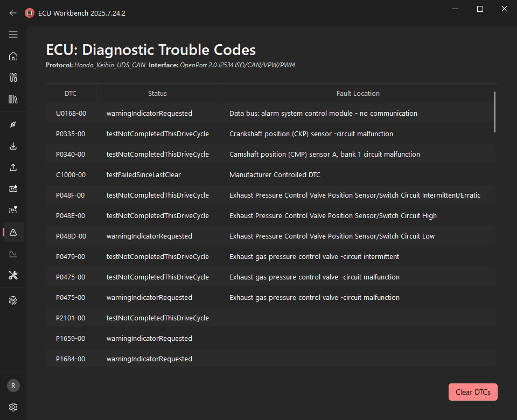
Task: Open the settings gear icon
Action: (13, 407)
